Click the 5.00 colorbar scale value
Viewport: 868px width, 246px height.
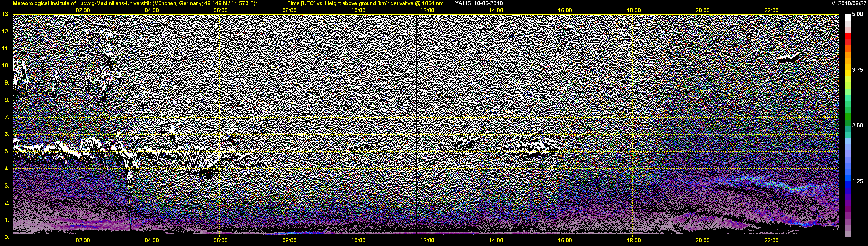pos(858,14)
